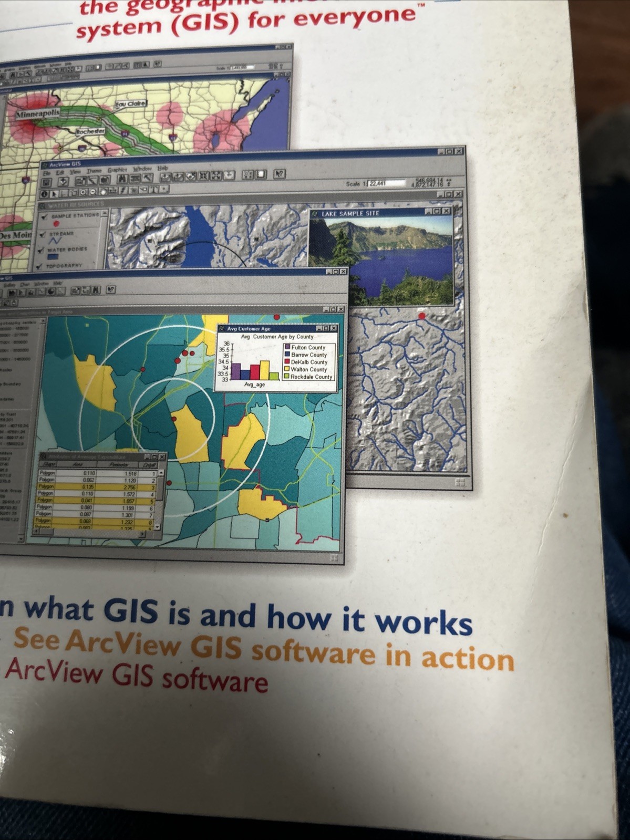
Task: Toggle Water Bodies theme checkbox
Action: pyautogui.click(x=42, y=251)
